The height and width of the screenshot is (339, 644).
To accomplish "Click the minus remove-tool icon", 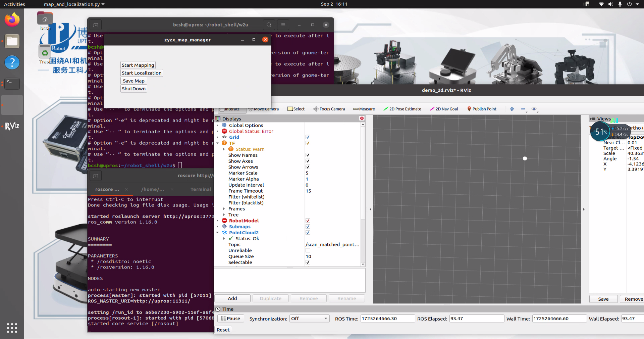I will point(523,109).
